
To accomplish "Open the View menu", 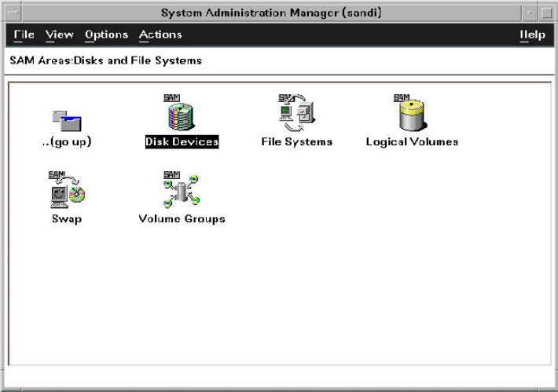I will [x=60, y=35].
